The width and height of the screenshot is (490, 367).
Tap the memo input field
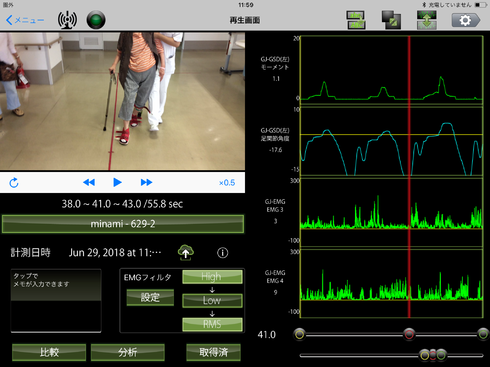click(56, 301)
